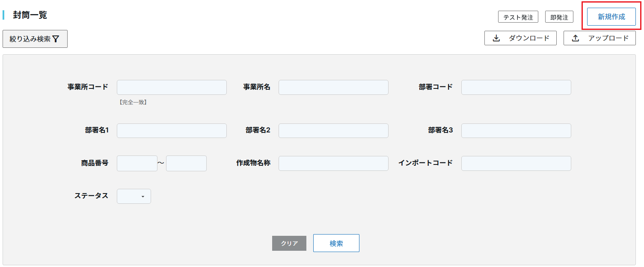Collapse the 絞り込み検索 filter panel
This screenshot has width=644, height=267.
(x=35, y=39)
